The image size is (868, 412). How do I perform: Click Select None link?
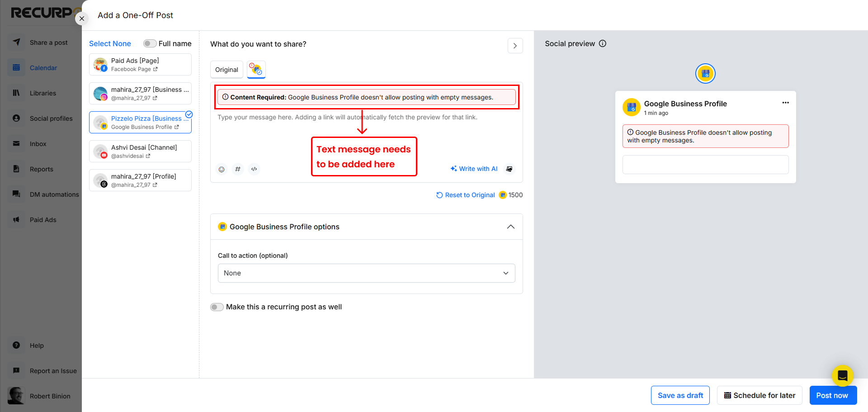[x=110, y=43]
